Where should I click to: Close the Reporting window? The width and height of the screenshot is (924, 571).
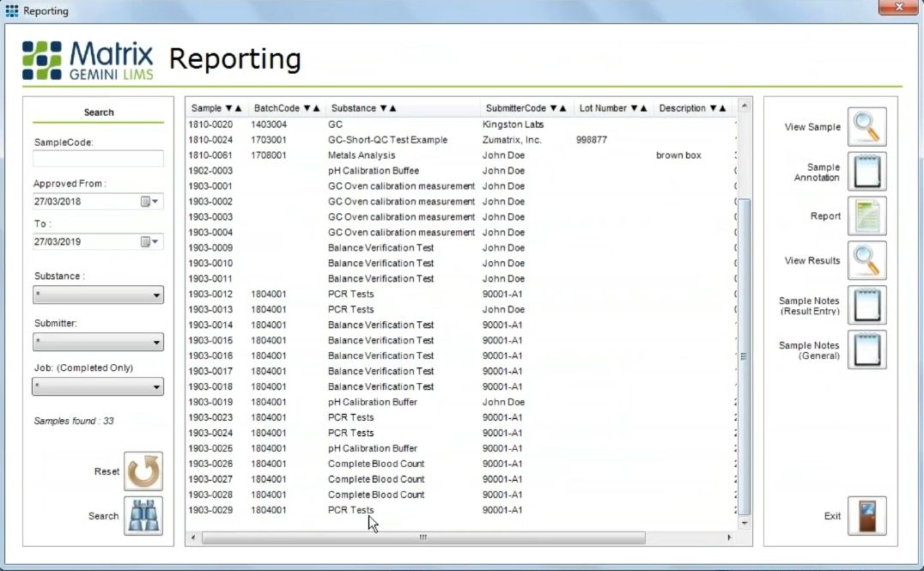[x=898, y=7]
